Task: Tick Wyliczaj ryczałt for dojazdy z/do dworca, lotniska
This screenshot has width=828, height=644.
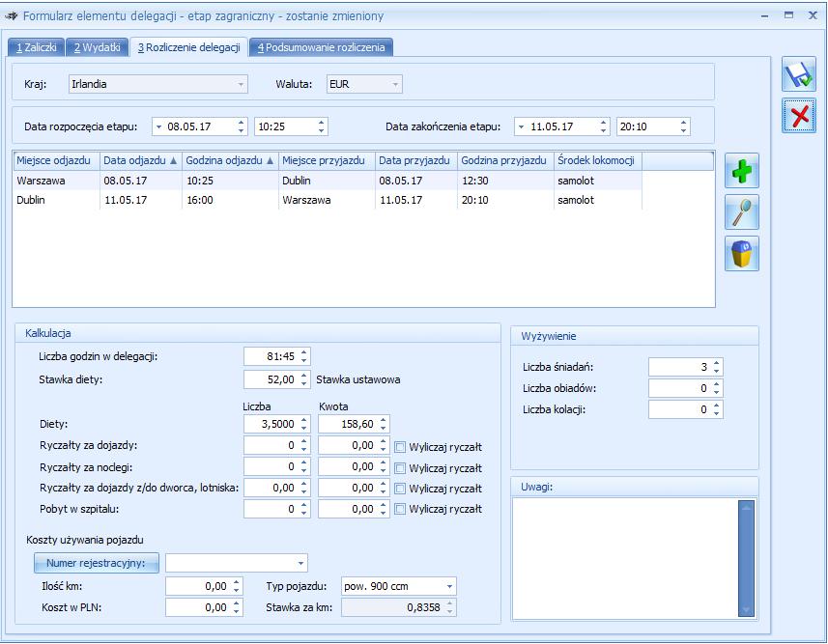Action: click(x=400, y=489)
